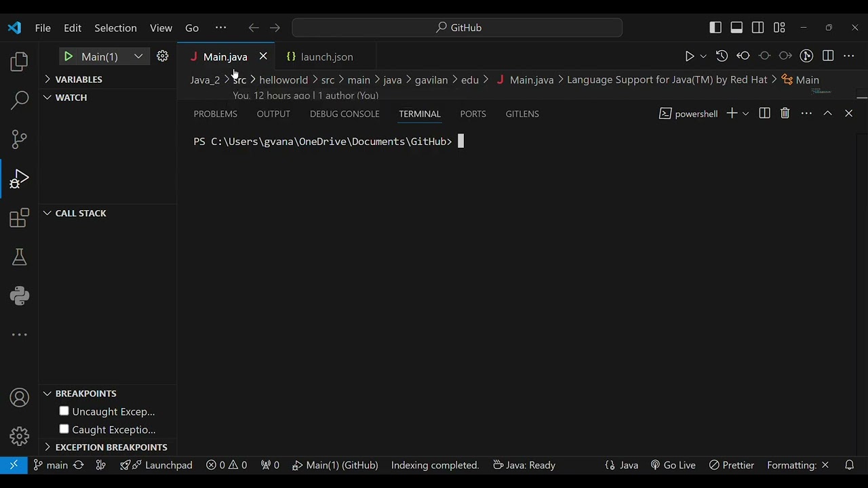Open the Selection menu
The width and height of the screenshot is (868, 488).
point(115,28)
